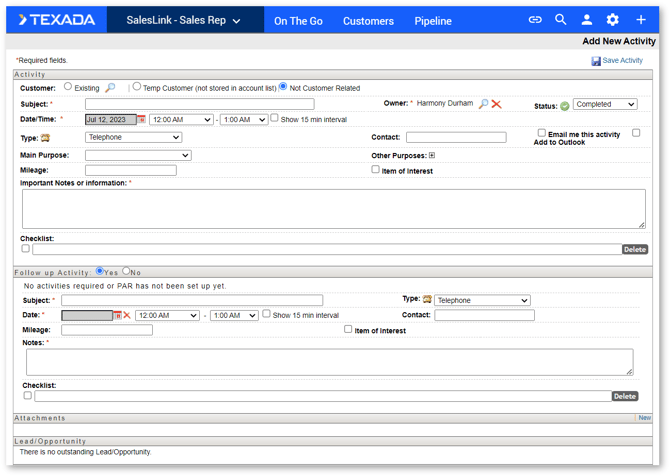
Task: Click the plus icon in header
Action: click(x=641, y=20)
